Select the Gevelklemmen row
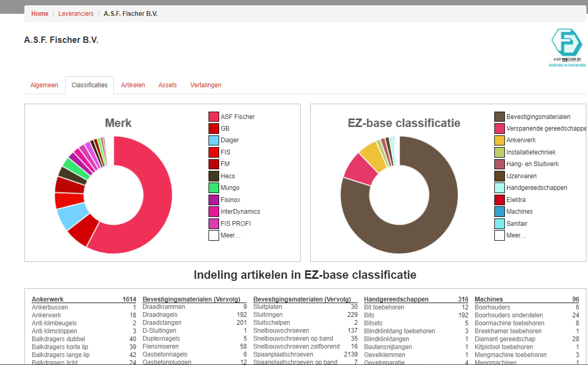The image size is (588, 365). (x=416, y=354)
